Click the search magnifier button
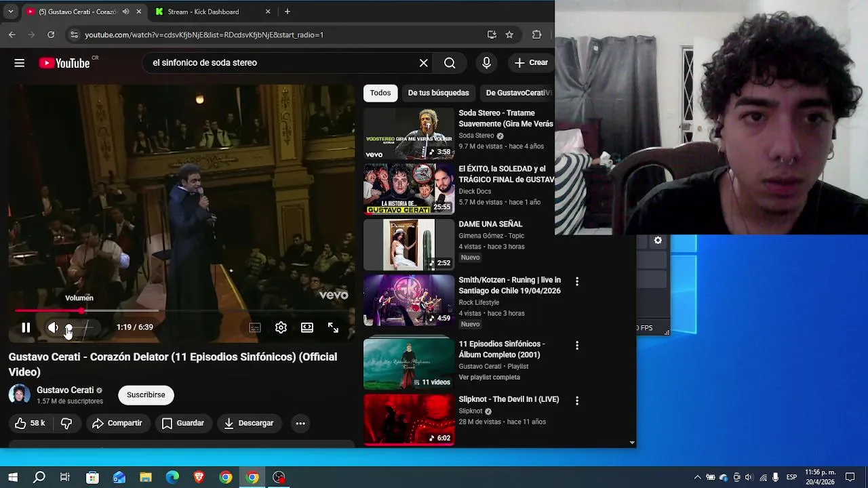Image resolution: width=868 pixels, height=488 pixels. [450, 63]
